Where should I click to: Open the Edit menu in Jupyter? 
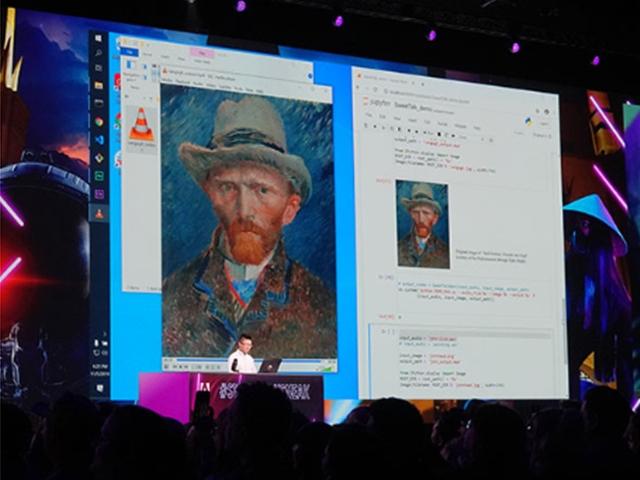(382, 117)
